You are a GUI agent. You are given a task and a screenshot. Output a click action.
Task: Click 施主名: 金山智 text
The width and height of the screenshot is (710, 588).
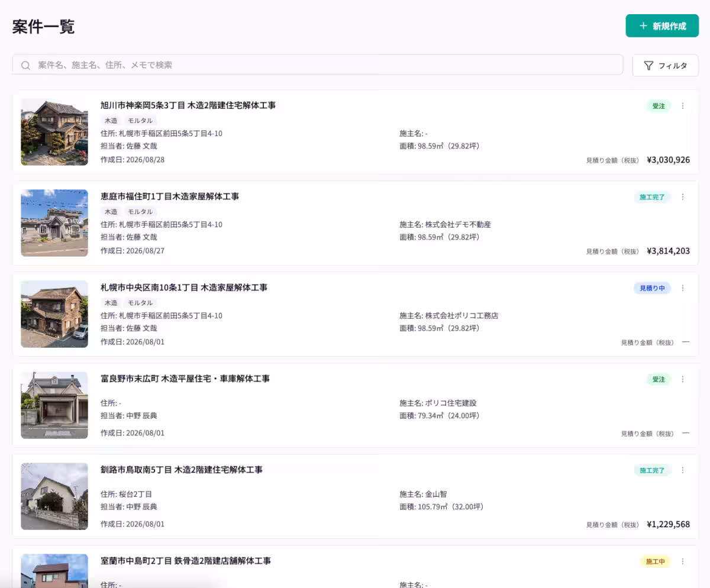tap(423, 495)
